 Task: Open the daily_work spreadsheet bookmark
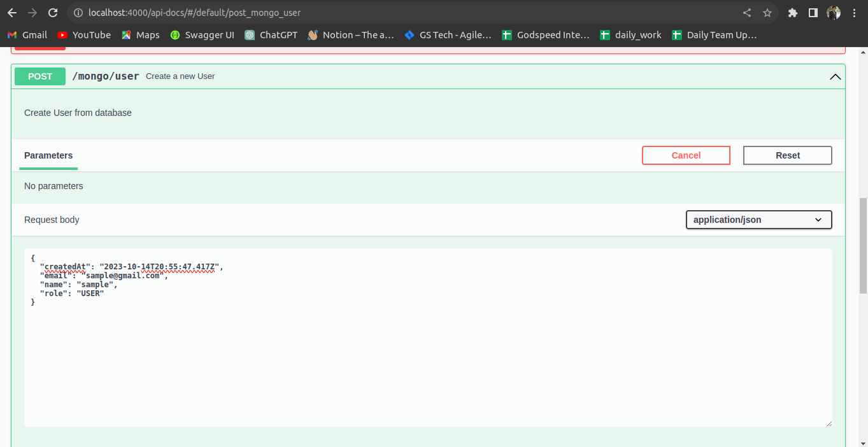click(x=630, y=35)
